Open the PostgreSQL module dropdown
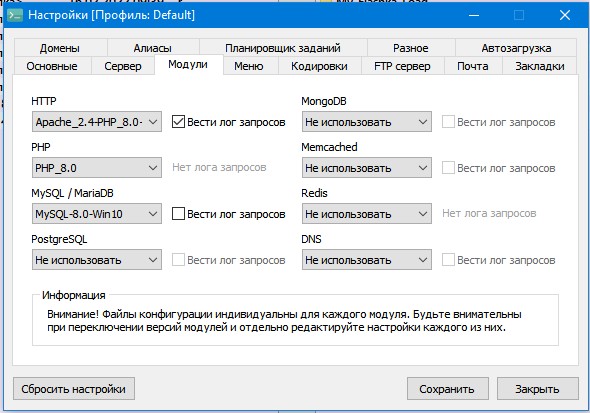 tap(97, 260)
